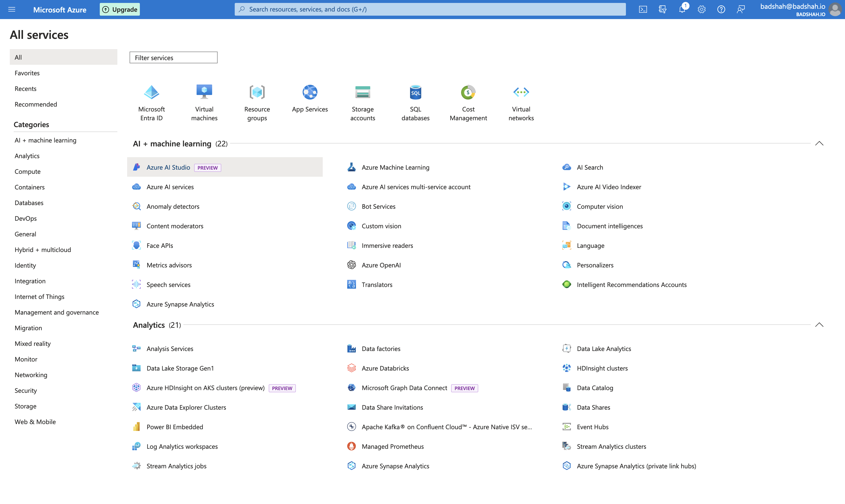
Task: Open the Azure OpenAI service
Action: point(381,265)
